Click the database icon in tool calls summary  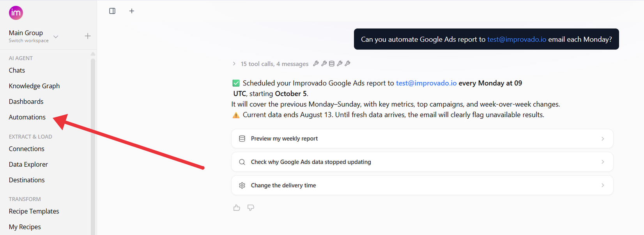[x=332, y=64]
